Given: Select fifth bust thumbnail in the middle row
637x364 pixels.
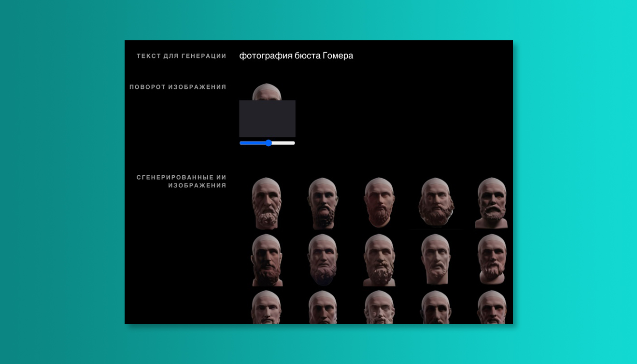Looking at the screenshot, I should tap(492, 260).
